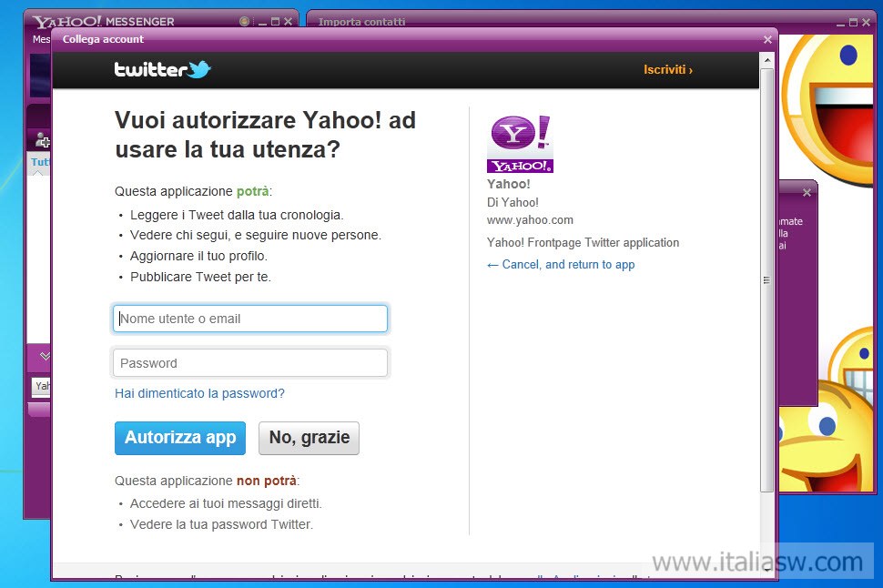The height and width of the screenshot is (588, 883).
Task: Focus the Password input field
Action: [250, 362]
